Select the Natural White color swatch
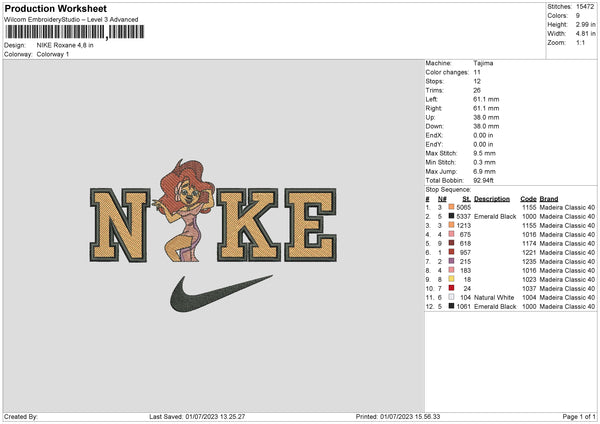This screenshot has height=424, width=600. (451, 297)
